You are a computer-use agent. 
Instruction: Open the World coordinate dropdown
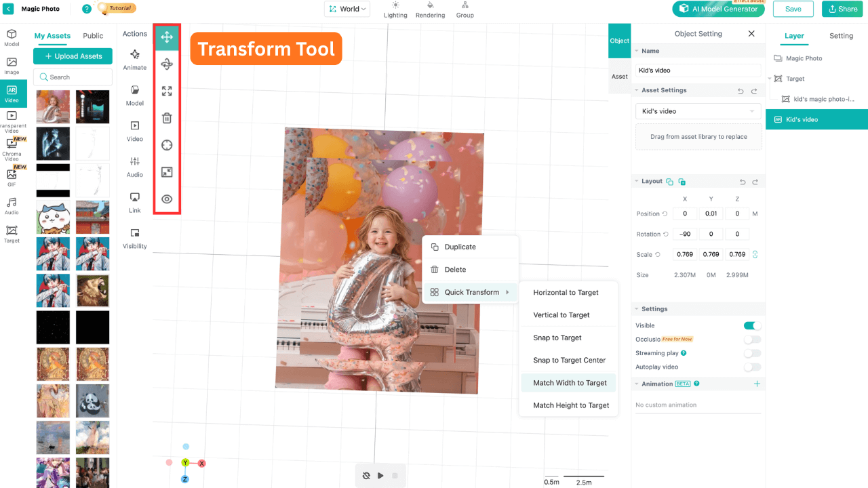(347, 9)
